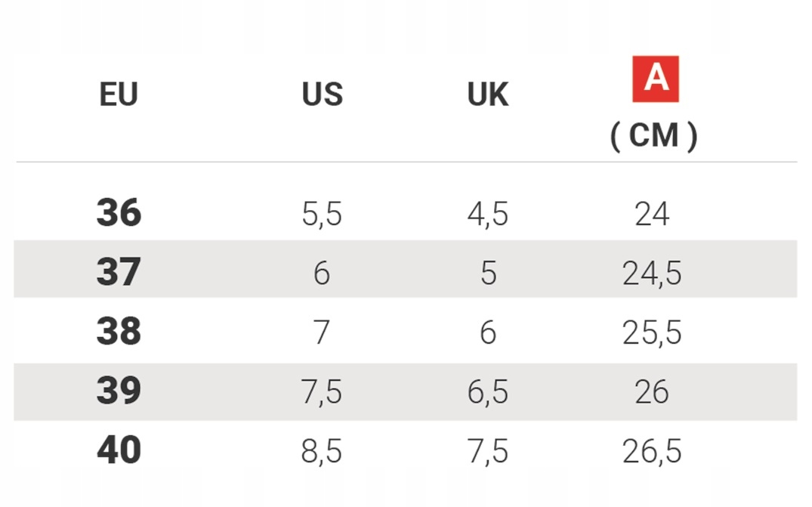Select EU size 39
This screenshot has height=507, width=812.
119,391
